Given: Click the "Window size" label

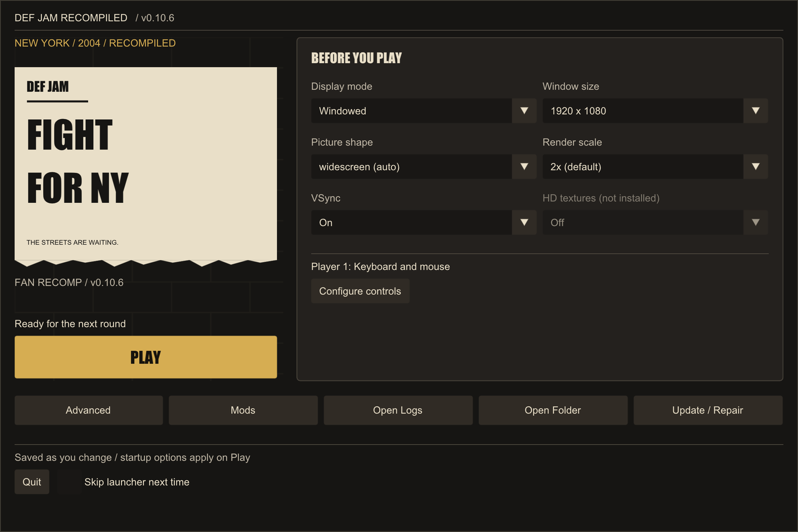Looking at the screenshot, I should [571, 86].
